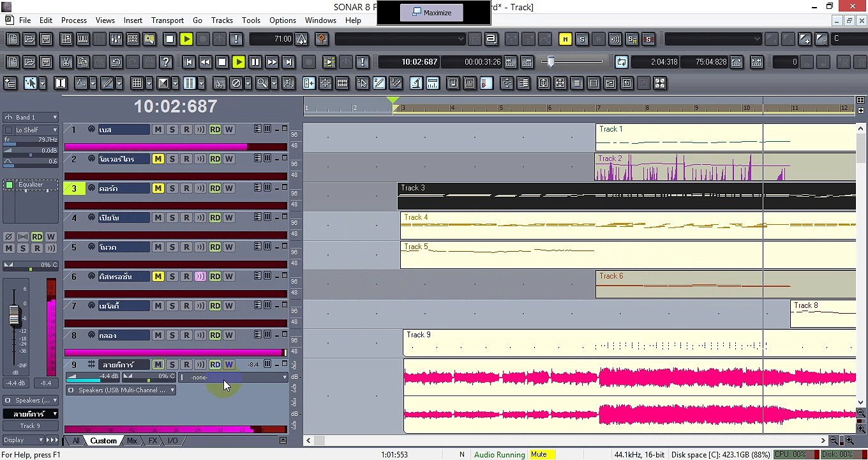Open the Transport menu
Viewport: 868px width, 460px height.
(167, 20)
